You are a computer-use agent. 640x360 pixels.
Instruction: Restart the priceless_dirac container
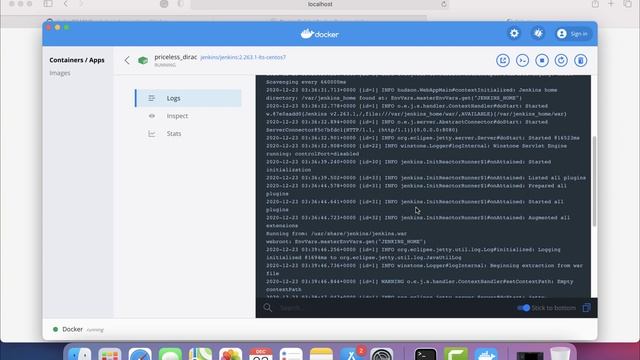561,60
